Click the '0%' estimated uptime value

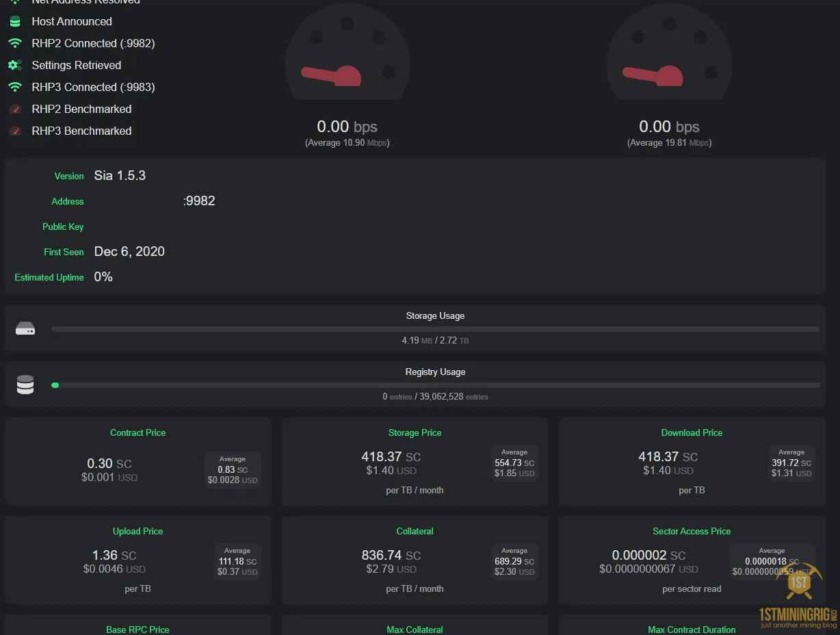tap(103, 276)
